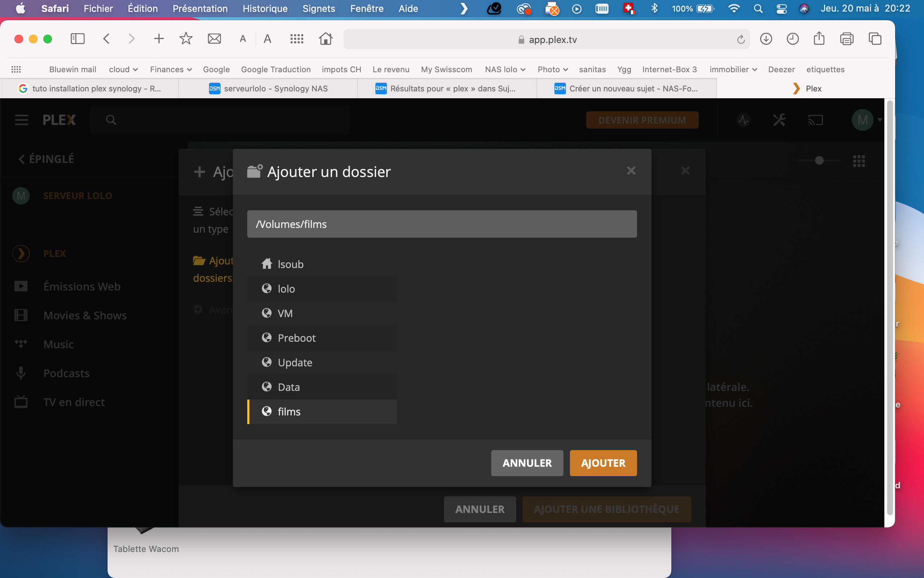Reload the page with refresh icon
Image resolution: width=924 pixels, height=578 pixels.
pyautogui.click(x=741, y=39)
